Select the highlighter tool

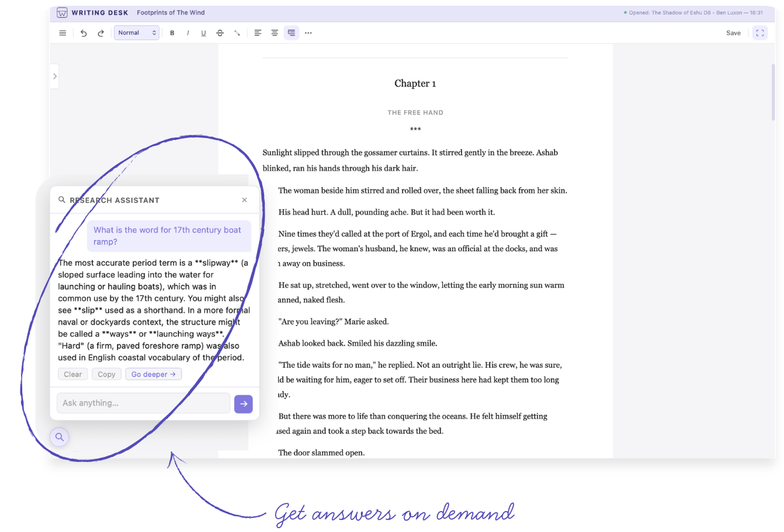coord(237,33)
